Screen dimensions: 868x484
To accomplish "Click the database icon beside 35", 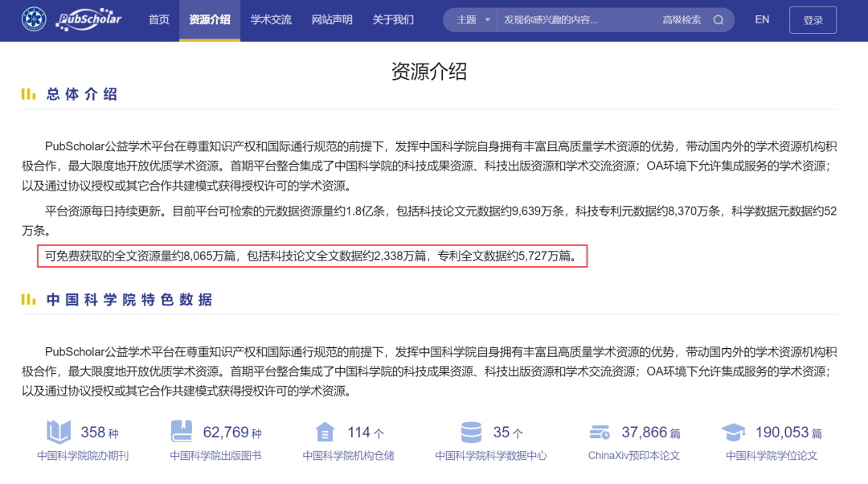I will point(471,432).
